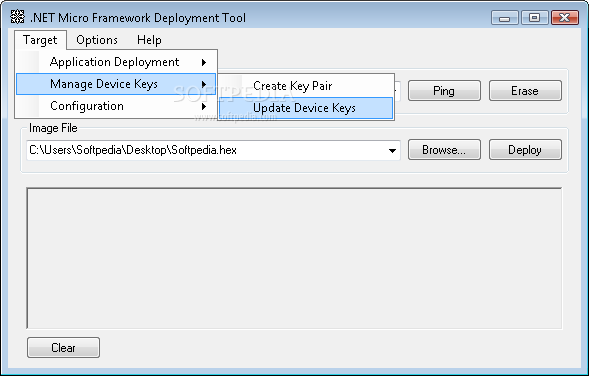Click the Erase button
The width and height of the screenshot is (589, 376).
pyautogui.click(x=525, y=91)
